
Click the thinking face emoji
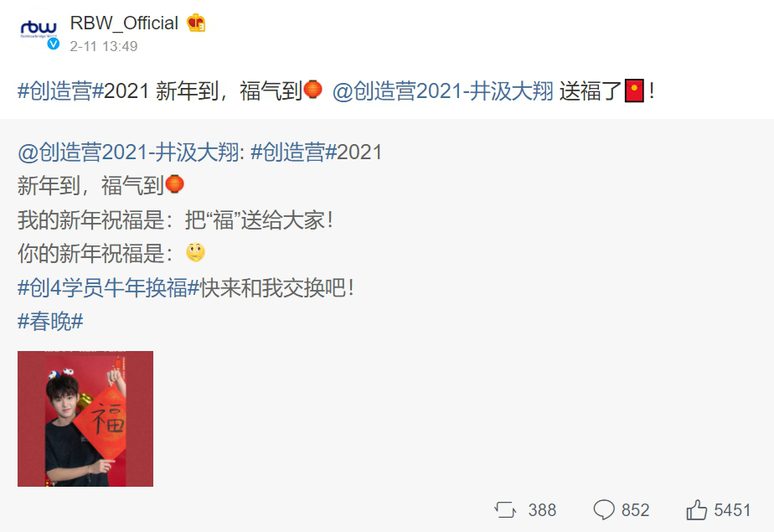[195, 252]
